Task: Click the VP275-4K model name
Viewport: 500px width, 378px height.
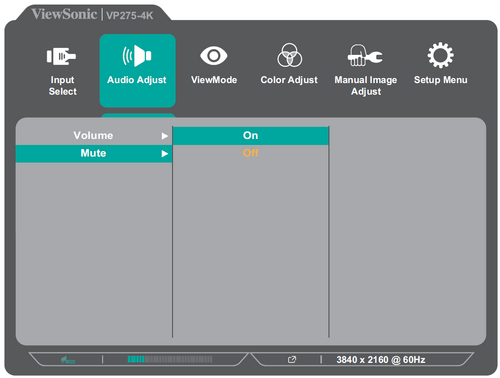Action: [130, 16]
